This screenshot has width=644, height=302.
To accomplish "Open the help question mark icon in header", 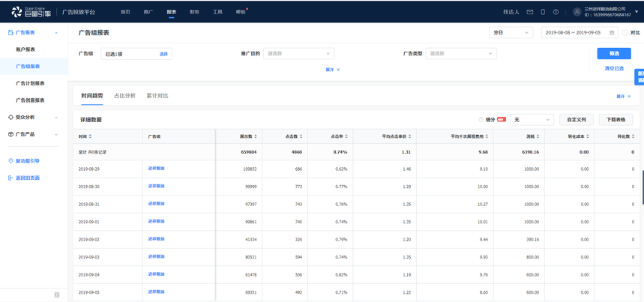I will pyautogui.click(x=556, y=12).
